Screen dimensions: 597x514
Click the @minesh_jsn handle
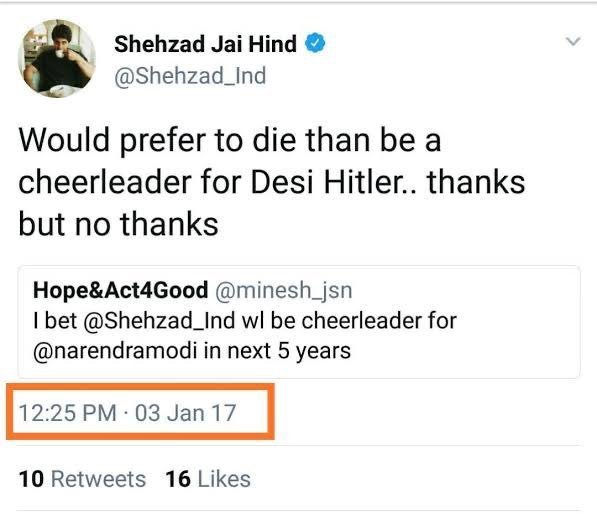tap(284, 291)
